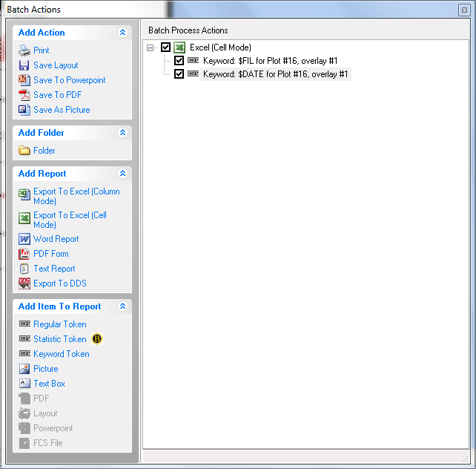Click the Export To Excel Cell Mode icon

click(24, 218)
